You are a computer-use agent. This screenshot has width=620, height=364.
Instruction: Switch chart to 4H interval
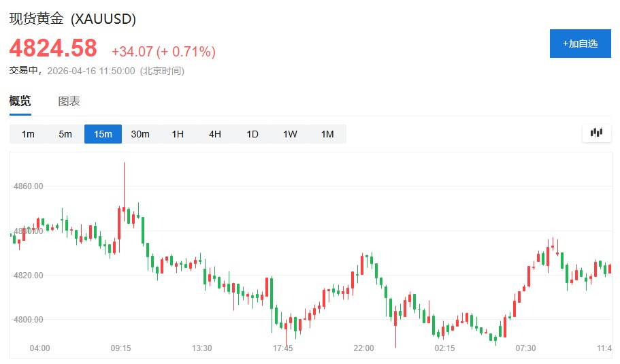[x=215, y=134]
